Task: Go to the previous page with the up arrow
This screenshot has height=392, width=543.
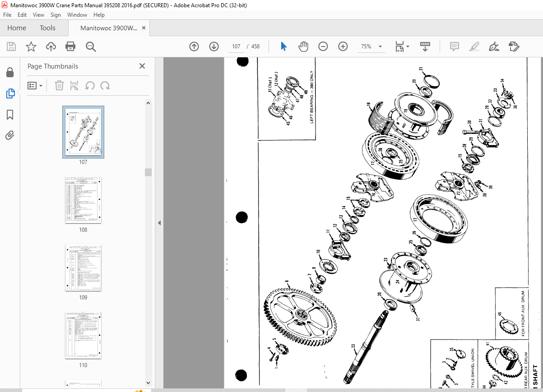Action: (194, 47)
